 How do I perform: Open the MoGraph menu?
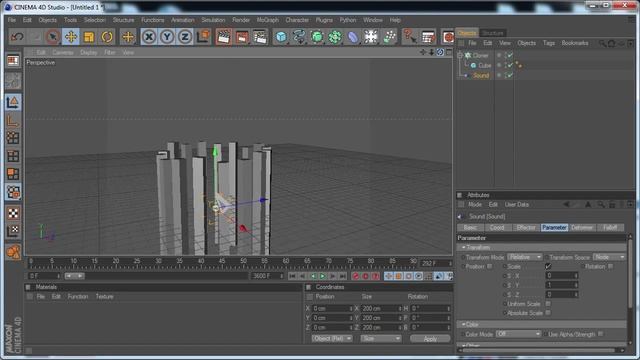tap(267, 20)
